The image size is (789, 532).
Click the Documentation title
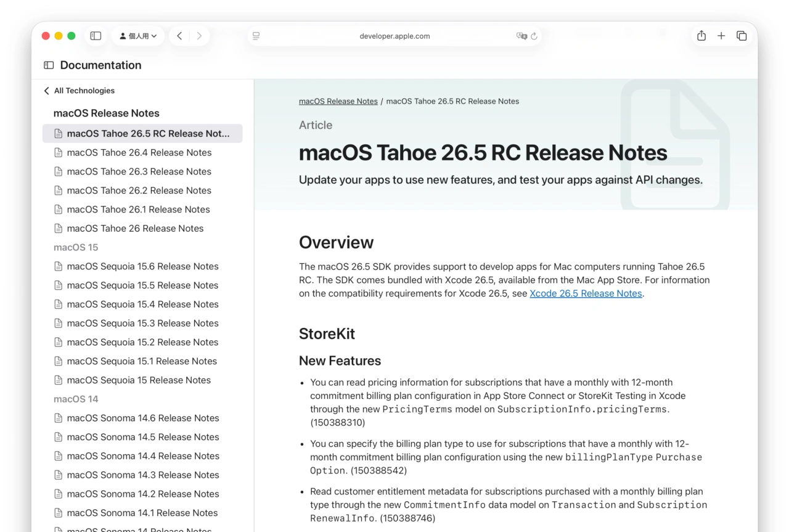(x=101, y=65)
